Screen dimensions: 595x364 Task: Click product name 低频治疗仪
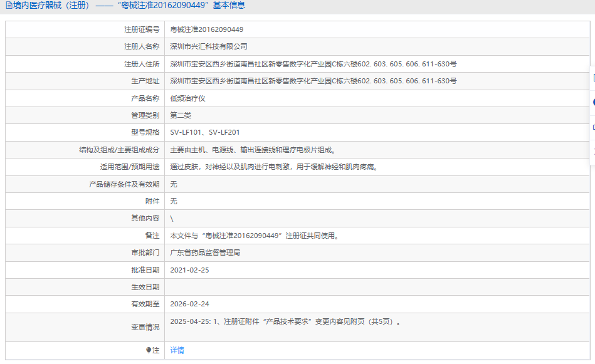[187, 98]
